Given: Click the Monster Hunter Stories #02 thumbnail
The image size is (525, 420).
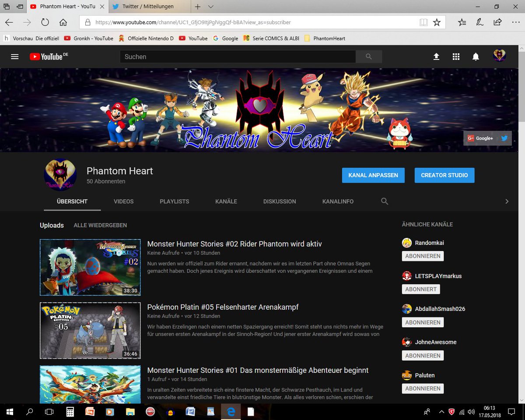Looking at the screenshot, I should 90,267.
